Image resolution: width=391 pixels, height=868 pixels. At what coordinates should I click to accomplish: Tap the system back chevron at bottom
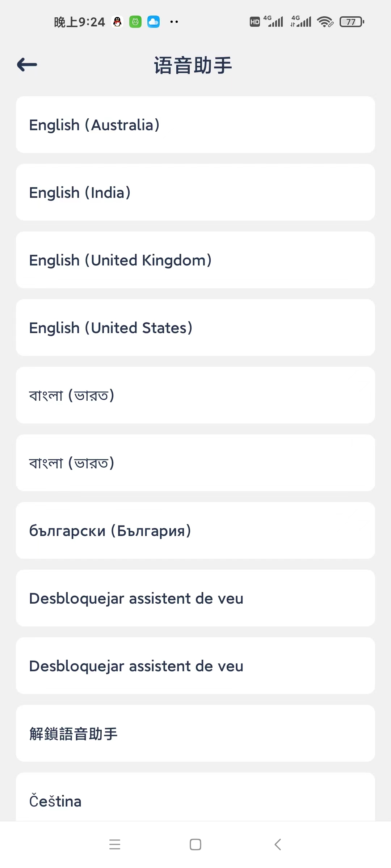coord(278,844)
